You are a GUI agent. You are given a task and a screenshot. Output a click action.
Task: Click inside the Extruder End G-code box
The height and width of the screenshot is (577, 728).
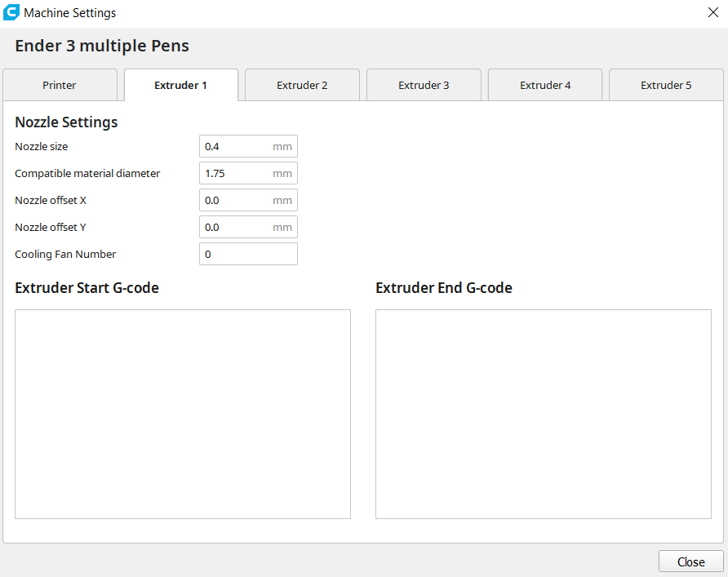tap(543, 414)
